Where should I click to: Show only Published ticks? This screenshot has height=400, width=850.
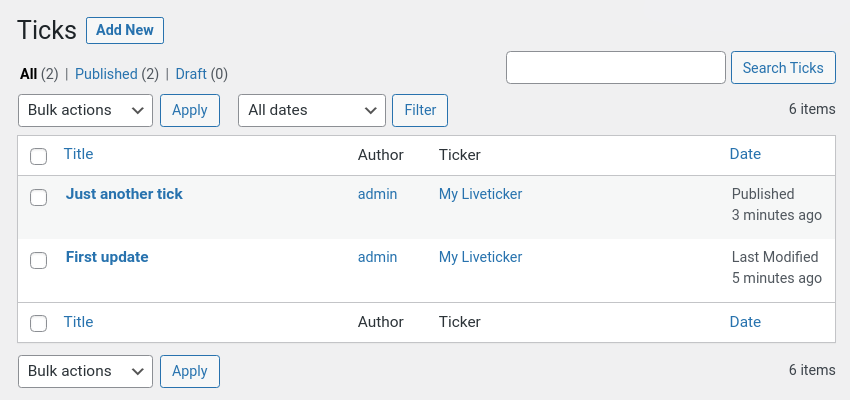[x=106, y=74]
